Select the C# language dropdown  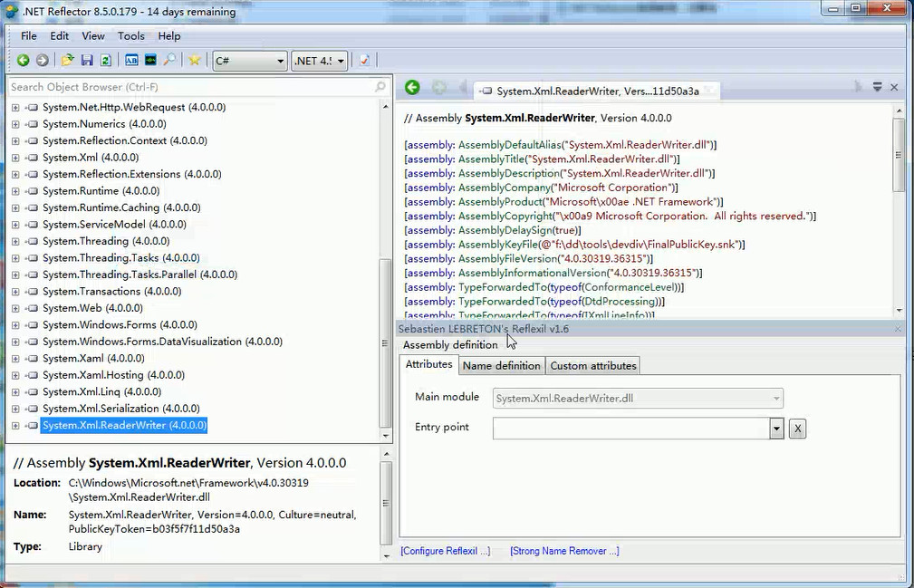[249, 61]
